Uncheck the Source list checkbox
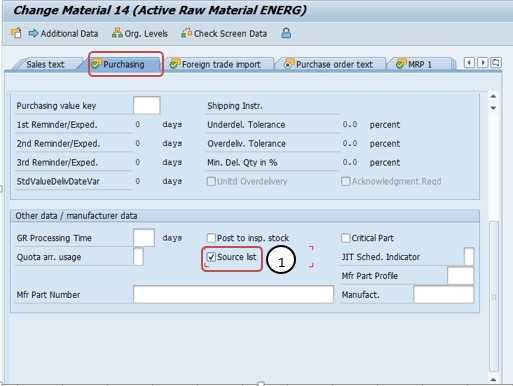Image resolution: width=513 pixels, height=386 pixels. click(x=211, y=257)
